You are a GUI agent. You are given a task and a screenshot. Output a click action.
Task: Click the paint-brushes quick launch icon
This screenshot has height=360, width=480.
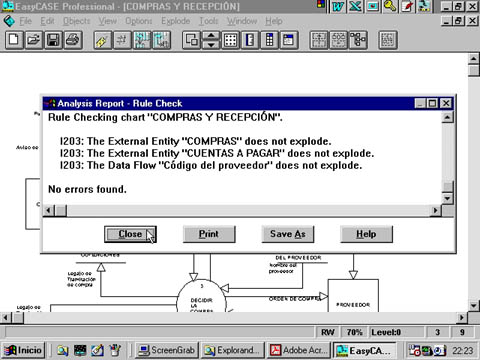tap(115, 350)
